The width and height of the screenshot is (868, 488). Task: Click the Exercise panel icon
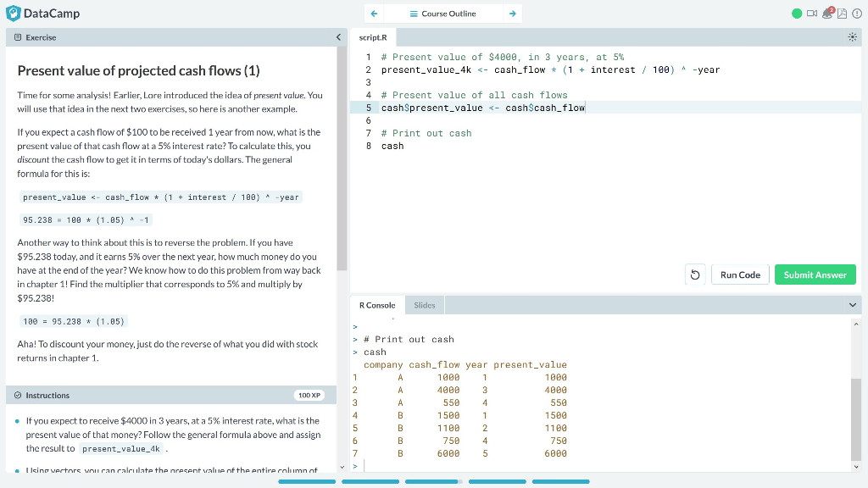[x=19, y=36]
